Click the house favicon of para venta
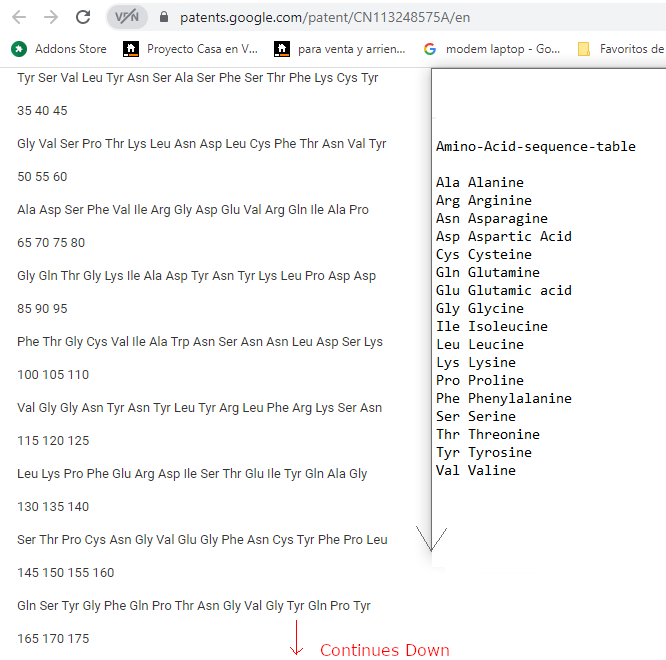 click(x=281, y=48)
